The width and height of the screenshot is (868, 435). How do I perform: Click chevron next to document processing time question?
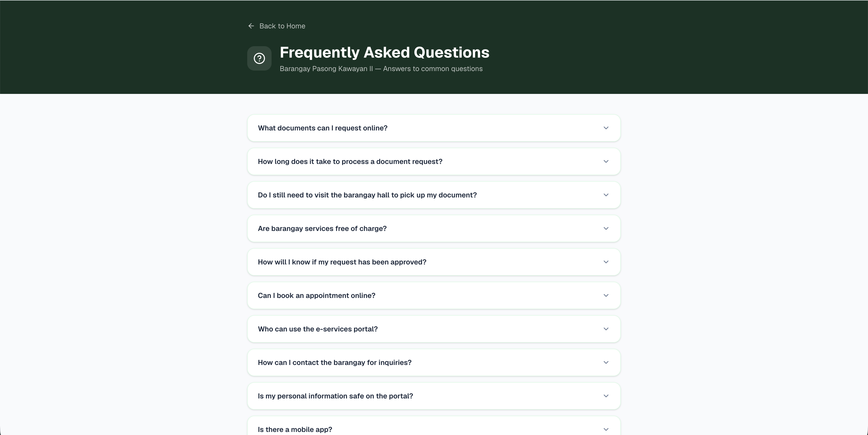click(x=606, y=161)
